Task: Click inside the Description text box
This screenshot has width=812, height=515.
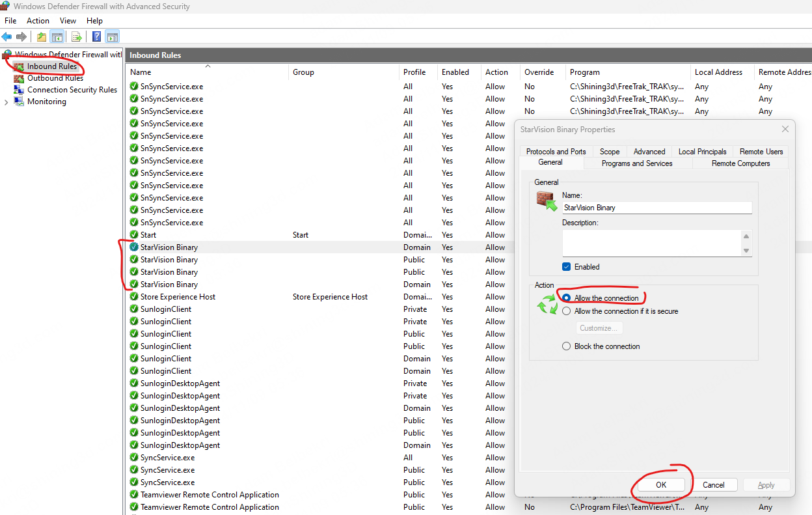Action: point(651,243)
